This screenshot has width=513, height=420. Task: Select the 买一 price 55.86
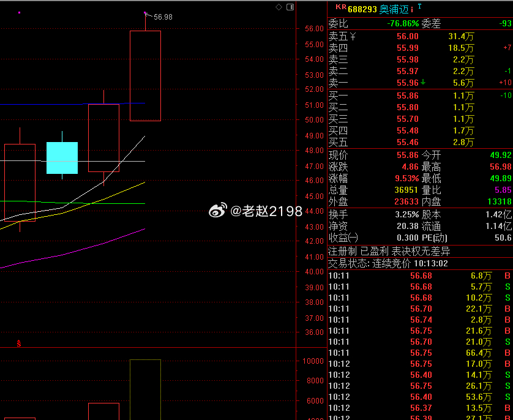[x=407, y=96]
